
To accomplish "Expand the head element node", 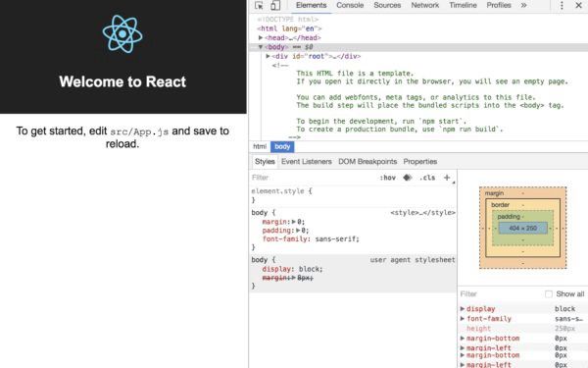I will tap(261, 37).
